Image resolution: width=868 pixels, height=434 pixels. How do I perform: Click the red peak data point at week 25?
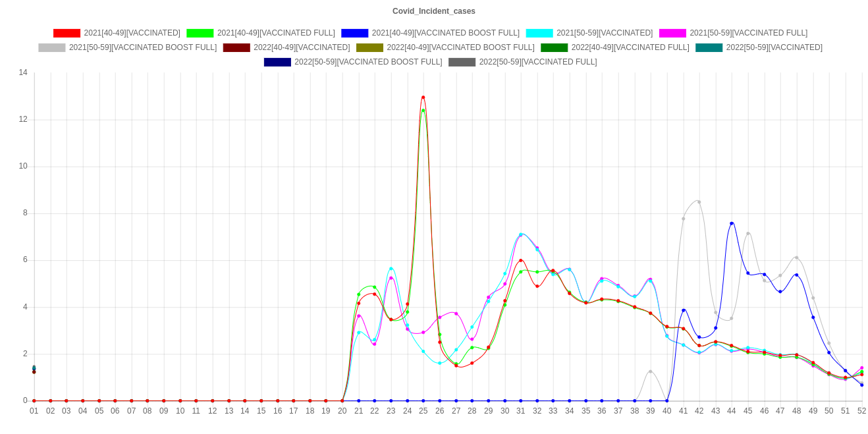423,97
